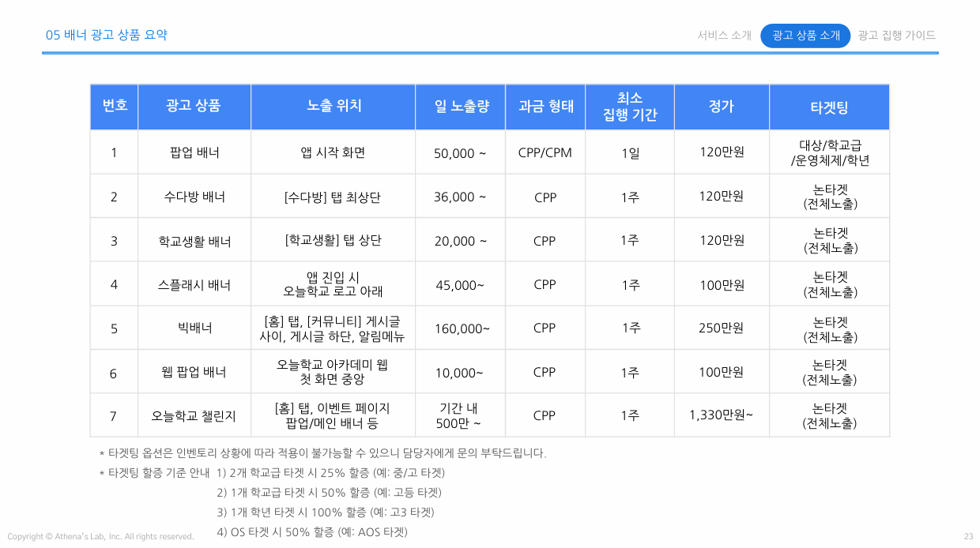Click the 오늘학교 아카데미 웹 placement cell
980x548 pixels.
[x=334, y=373]
